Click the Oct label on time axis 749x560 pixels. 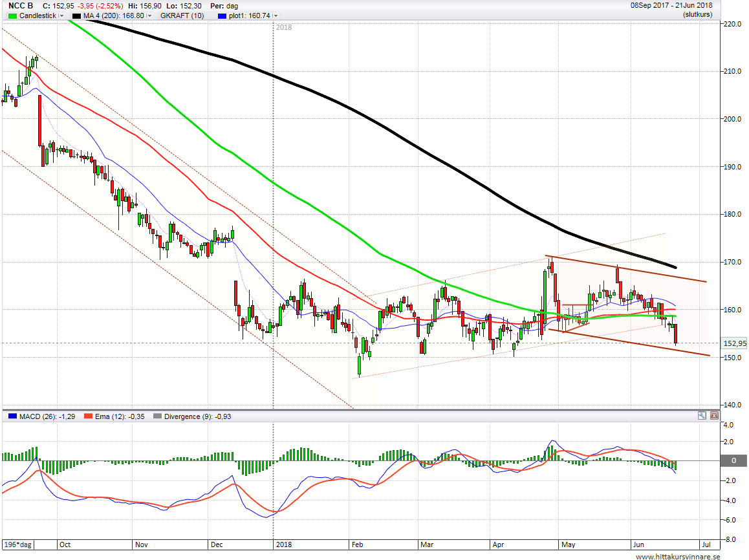[65, 544]
